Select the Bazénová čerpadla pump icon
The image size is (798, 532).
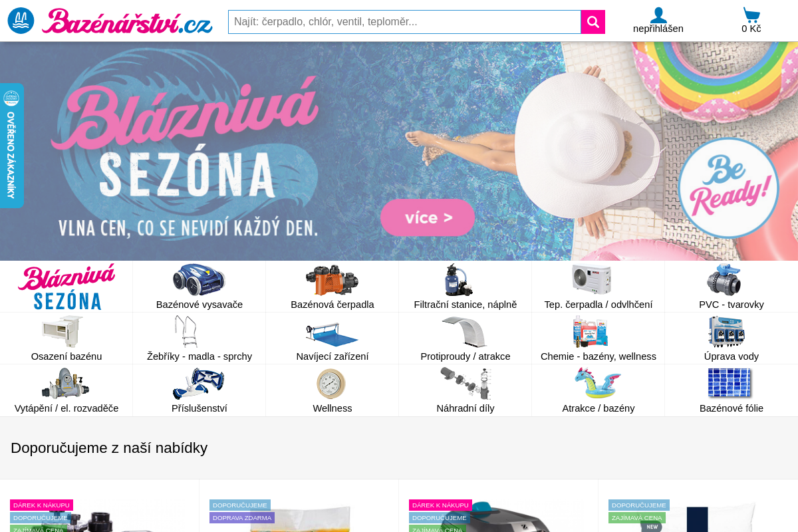(332, 280)
